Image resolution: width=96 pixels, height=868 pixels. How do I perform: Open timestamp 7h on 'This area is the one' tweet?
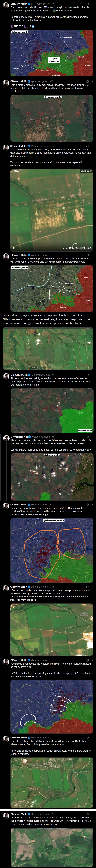click(53, 255)
